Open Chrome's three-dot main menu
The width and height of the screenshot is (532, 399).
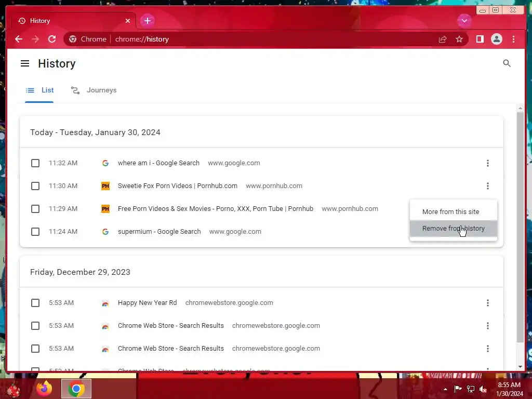[x=513, y=39]
